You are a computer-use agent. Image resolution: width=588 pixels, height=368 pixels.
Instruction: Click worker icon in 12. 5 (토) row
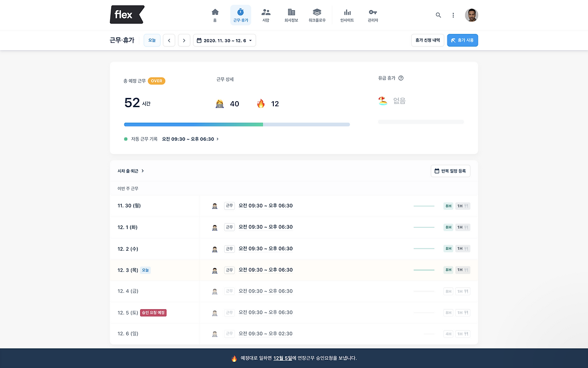tap(215, 313)
